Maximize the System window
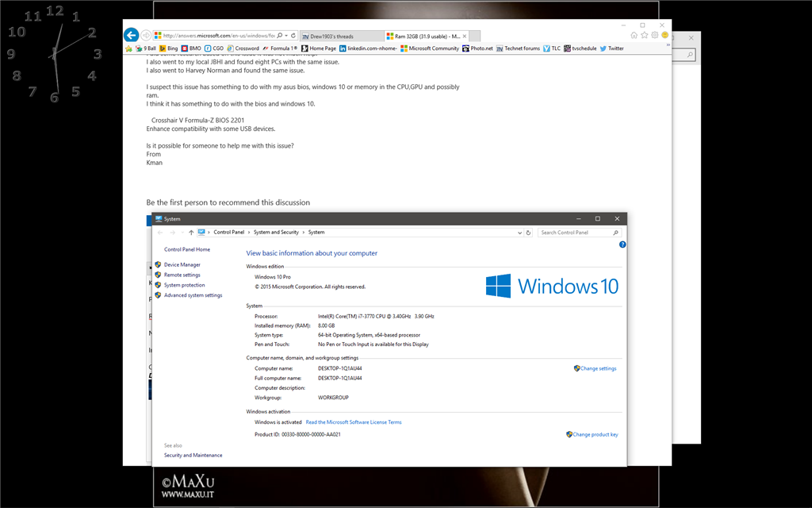This screenshot has width=812, height=508. tap(598, 219)
